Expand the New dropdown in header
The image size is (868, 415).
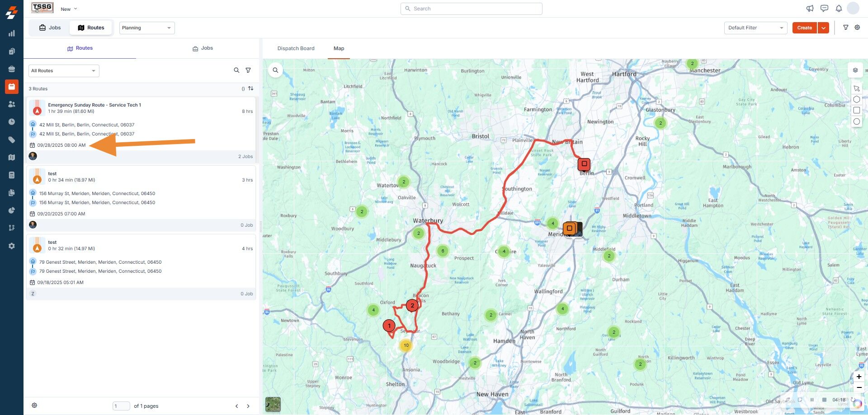click(x=69, y=9)
